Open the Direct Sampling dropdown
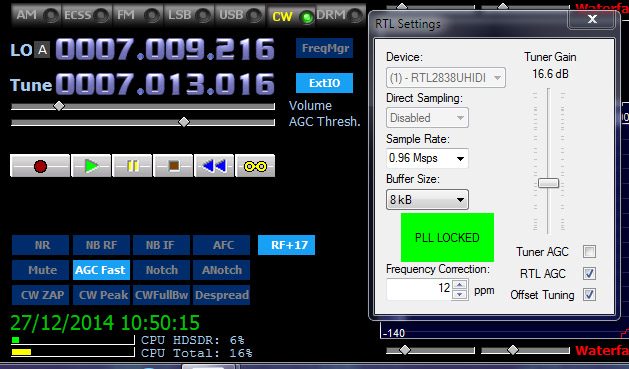This screenshot has height=369, width=629. (x=427, y=118)
